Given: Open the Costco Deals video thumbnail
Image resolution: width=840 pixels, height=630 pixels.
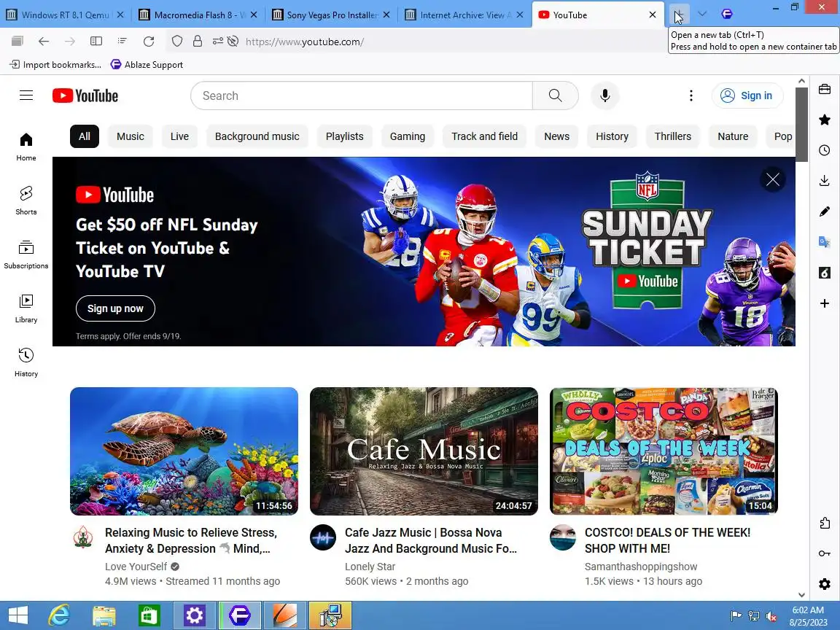Looking at the screenshot, I should point(664,451).
